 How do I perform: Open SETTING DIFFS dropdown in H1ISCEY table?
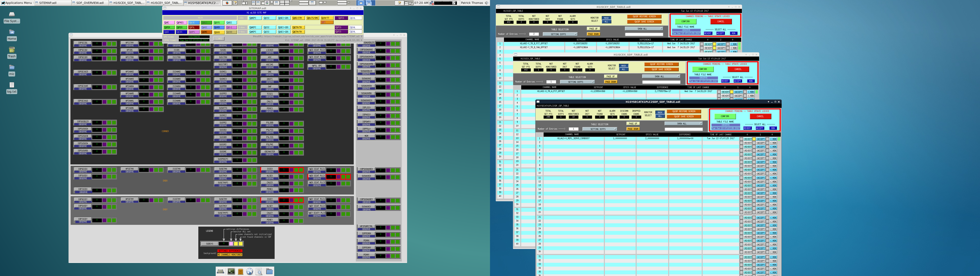(x=560, y=34)
